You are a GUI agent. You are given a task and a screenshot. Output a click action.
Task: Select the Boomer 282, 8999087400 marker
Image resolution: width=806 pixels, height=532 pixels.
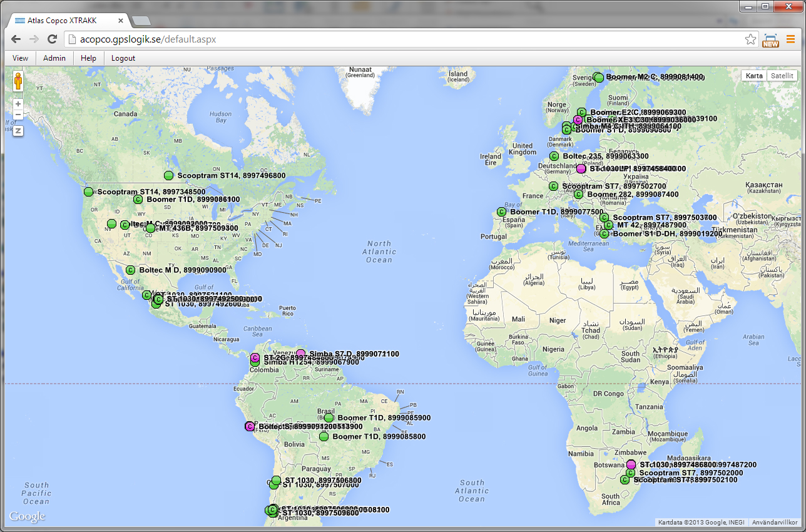pyautogui.click(x=578, y=194)
